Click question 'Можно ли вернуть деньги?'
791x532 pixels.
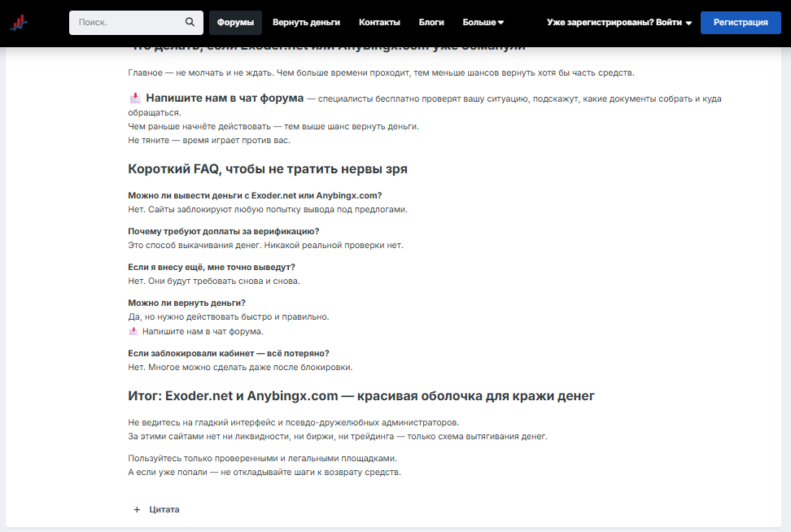coord(187,303)
